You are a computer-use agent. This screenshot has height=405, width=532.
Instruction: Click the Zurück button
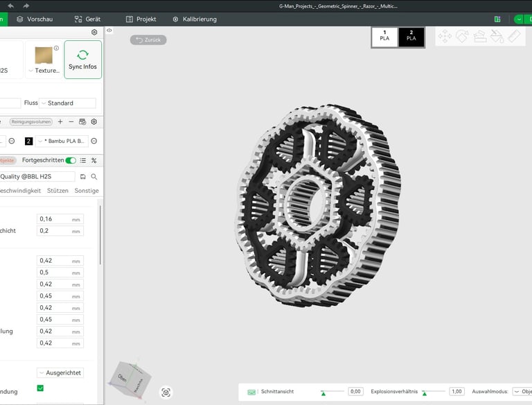[148, 40]
